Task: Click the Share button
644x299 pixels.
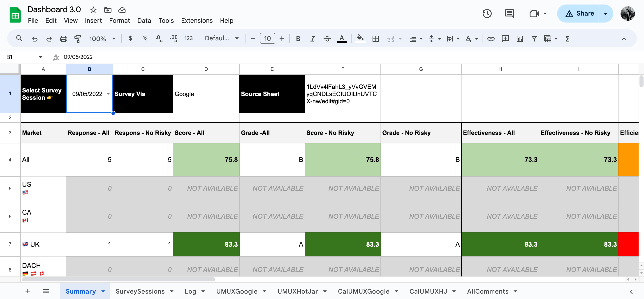Action: coord(579,14)
